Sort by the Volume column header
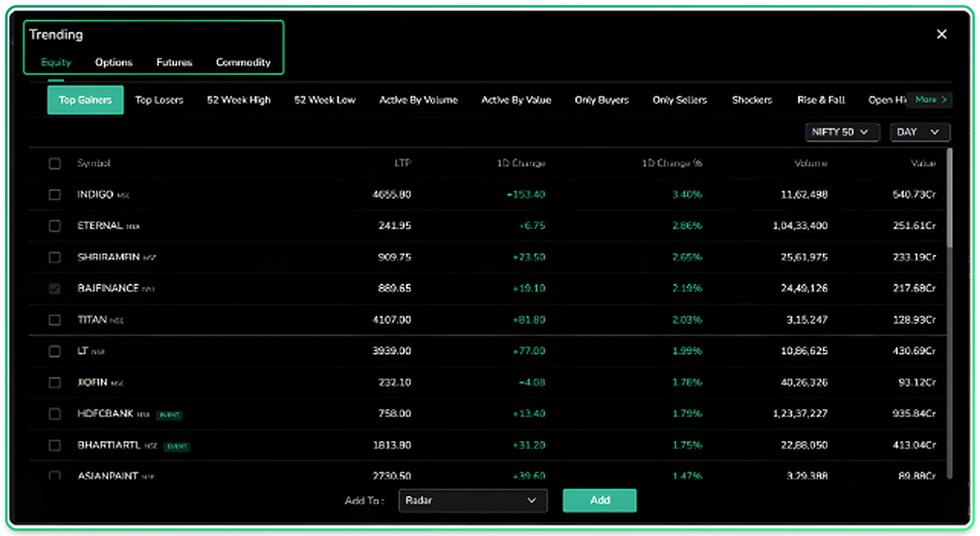Viewport: 980px width, 536px height. coord(811,163)
